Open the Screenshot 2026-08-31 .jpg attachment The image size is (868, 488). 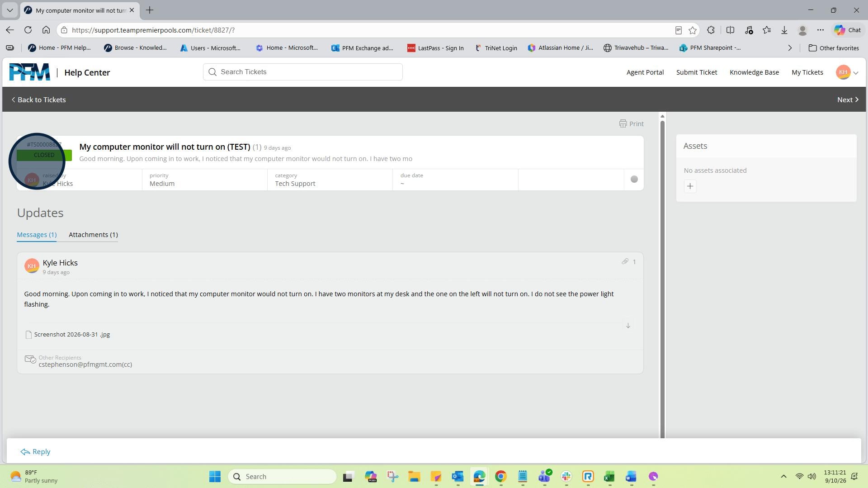pyautogui.click(x=72, y=334)
